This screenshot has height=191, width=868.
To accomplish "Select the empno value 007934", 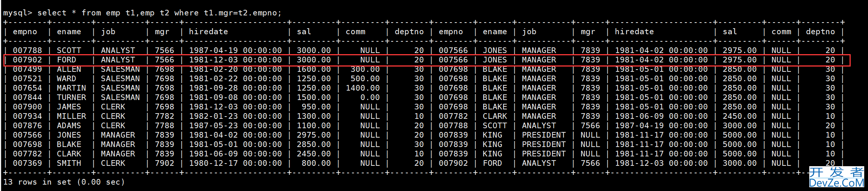I will click(x=27, y=116).
